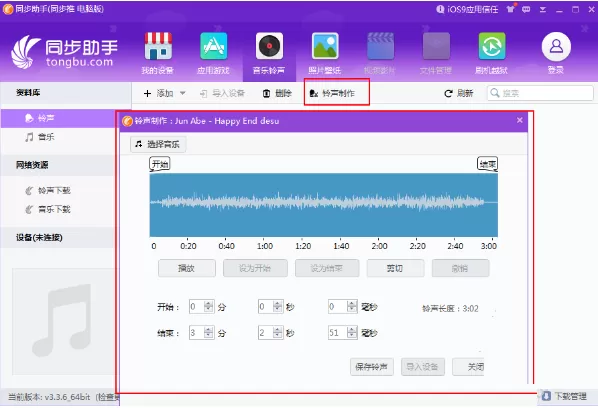Click the 剪切 (Cut) button
The image size is (598, 408).
click(x=395, y=268)
